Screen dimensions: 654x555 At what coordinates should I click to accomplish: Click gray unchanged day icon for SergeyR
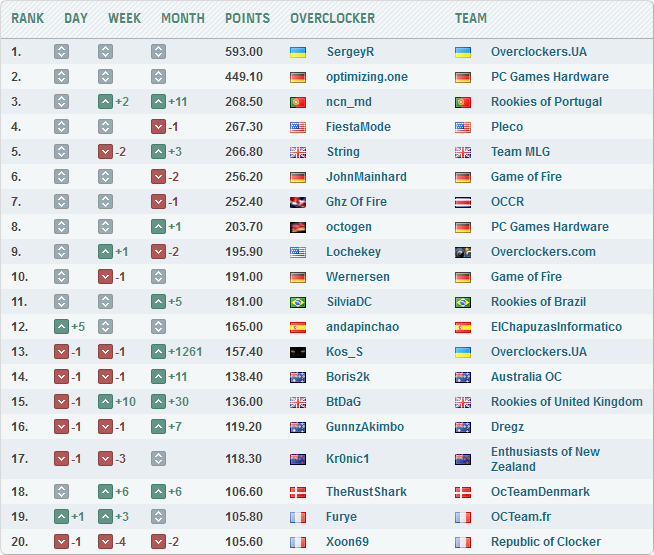[x=61, y=52]
